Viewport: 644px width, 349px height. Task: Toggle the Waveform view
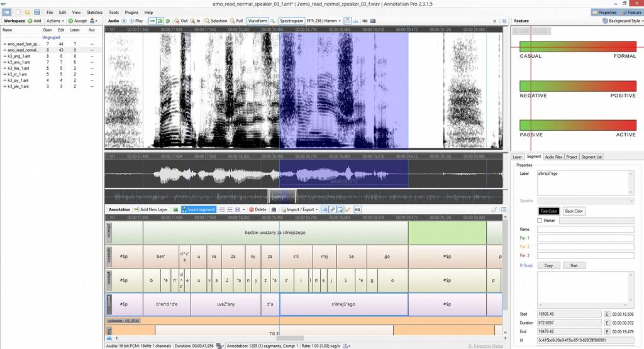[257, 21]
